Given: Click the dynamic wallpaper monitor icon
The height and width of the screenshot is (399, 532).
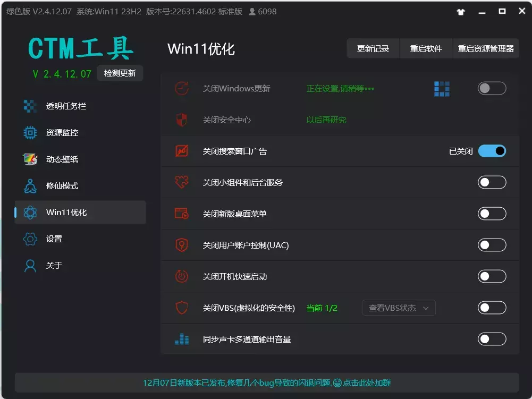Looking at the screenshot, I should pyautogui.click(x=30, y=159).
